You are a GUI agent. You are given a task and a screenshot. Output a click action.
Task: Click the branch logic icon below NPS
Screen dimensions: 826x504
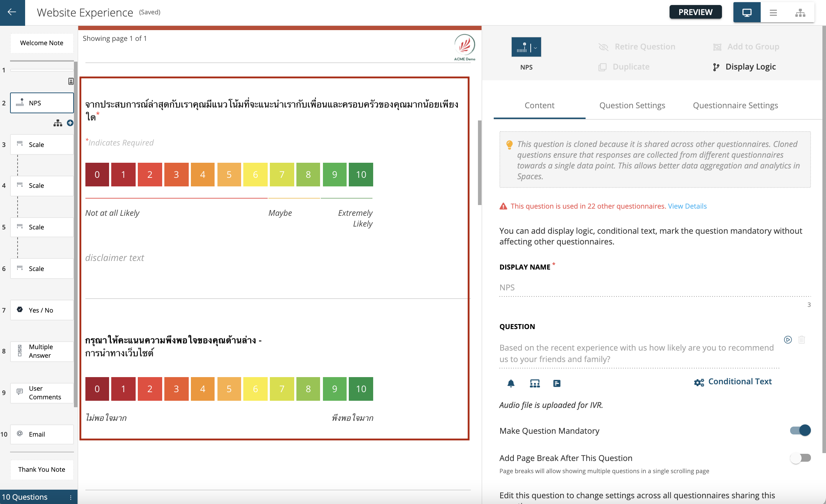tap(58, 123)
